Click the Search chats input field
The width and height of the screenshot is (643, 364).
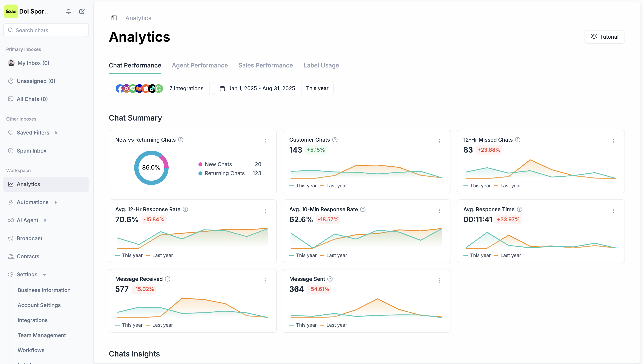(46, 31)
